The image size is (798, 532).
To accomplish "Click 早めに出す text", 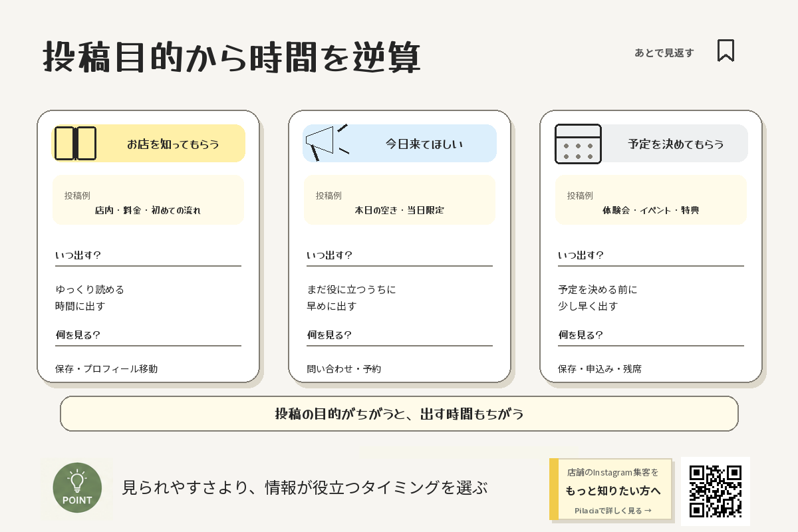I will (331, 307).
